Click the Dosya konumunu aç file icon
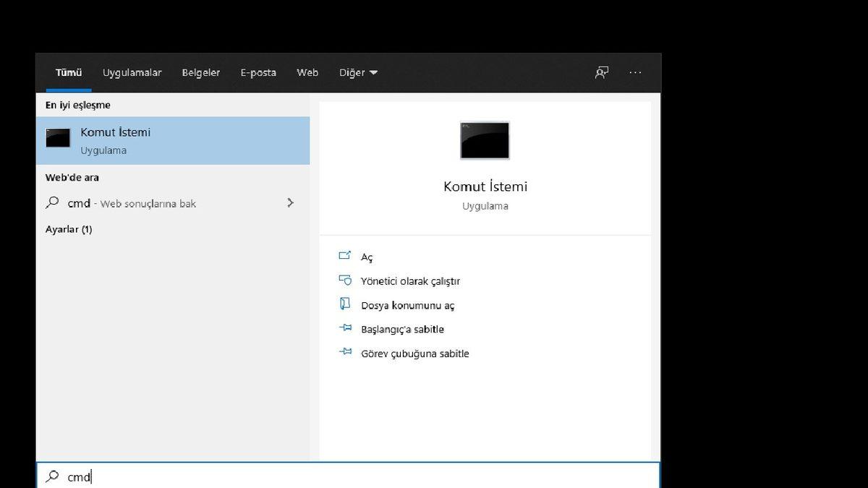Image resolution: width=868 pixels, height=488 pixels. click(345, 304)
